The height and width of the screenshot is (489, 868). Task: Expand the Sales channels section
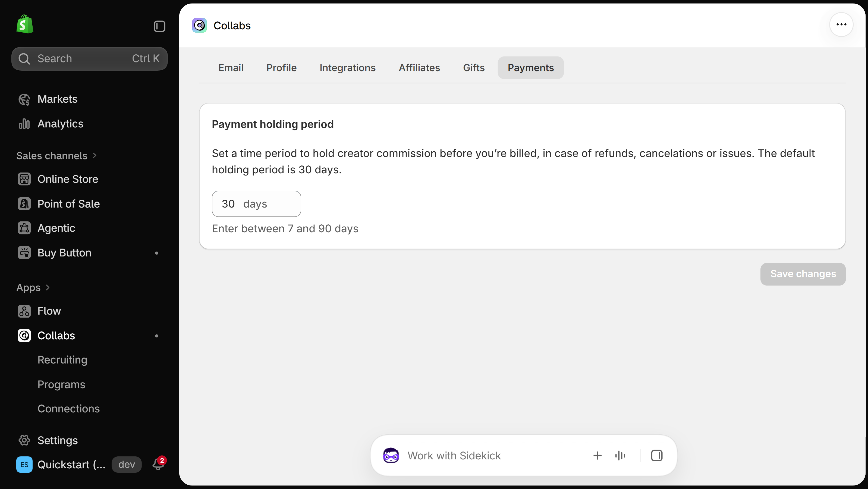[56, 156]
